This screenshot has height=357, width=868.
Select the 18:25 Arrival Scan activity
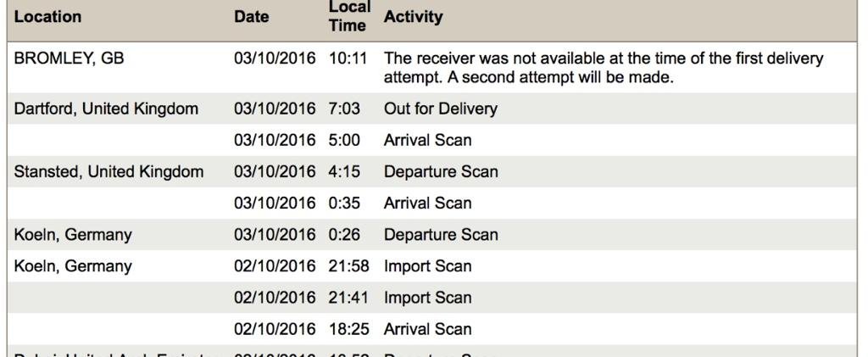coord(427,329)
